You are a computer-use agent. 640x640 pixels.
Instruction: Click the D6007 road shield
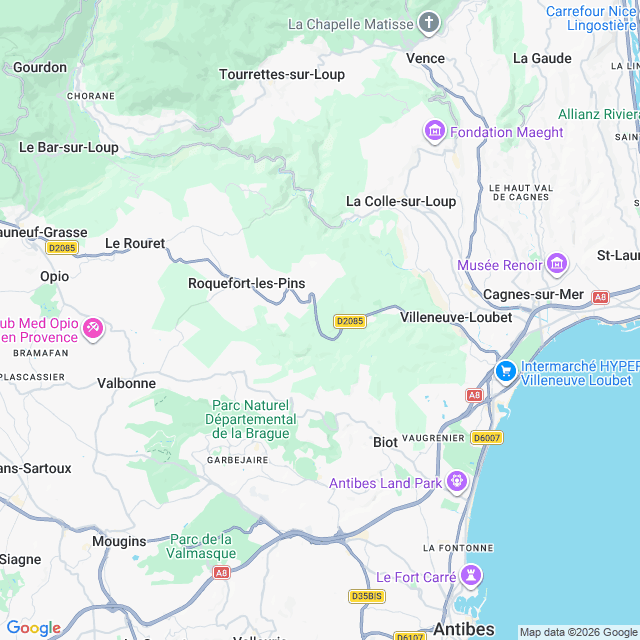[487, 438]
